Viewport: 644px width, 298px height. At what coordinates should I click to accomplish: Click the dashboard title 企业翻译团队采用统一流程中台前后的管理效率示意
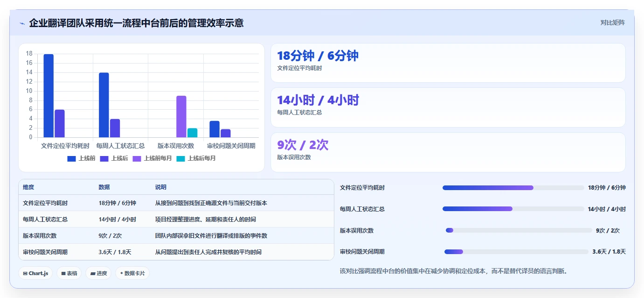[136, 23]
